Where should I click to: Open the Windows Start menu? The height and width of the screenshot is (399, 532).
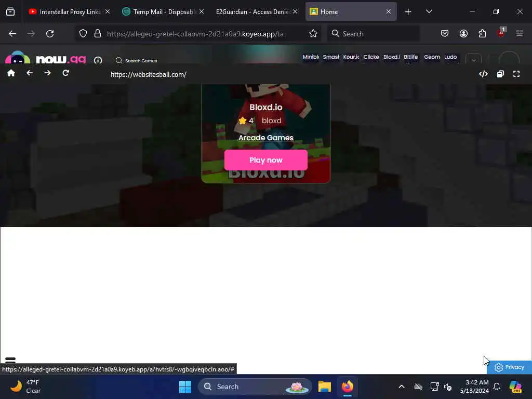tap(185, 387)
